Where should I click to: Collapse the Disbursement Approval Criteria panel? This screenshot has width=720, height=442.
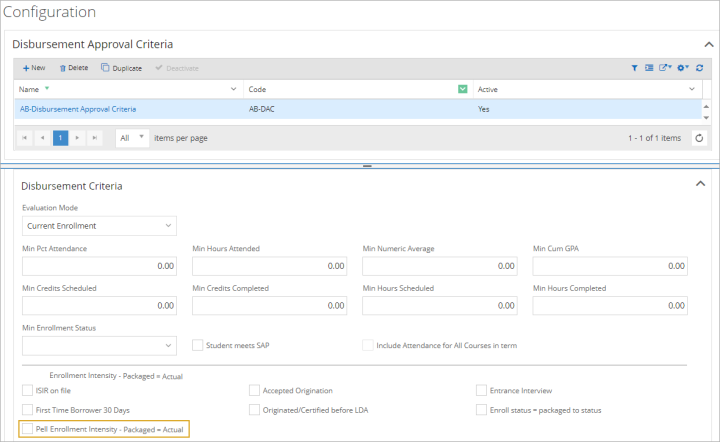tap(709, 45)
